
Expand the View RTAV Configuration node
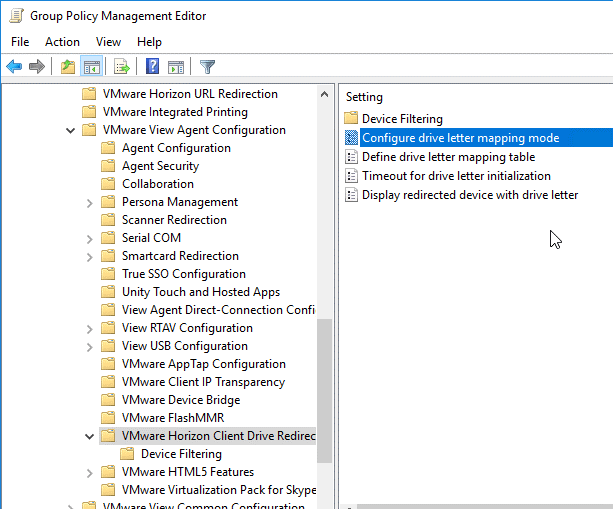coord(90,329)
